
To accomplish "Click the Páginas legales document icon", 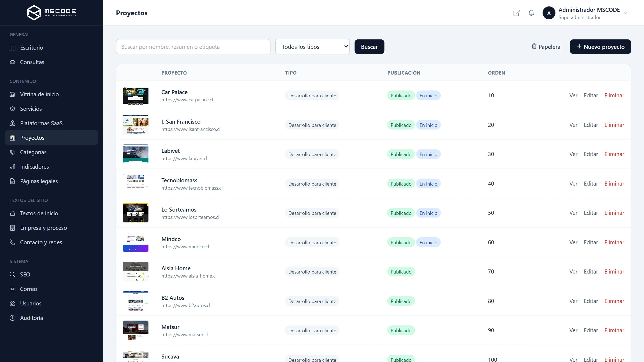I will (13, 181).
